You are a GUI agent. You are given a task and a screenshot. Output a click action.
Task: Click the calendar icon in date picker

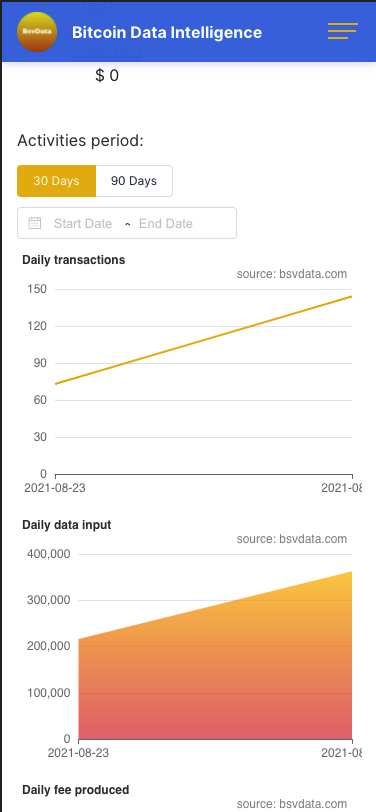pos(35,223)
